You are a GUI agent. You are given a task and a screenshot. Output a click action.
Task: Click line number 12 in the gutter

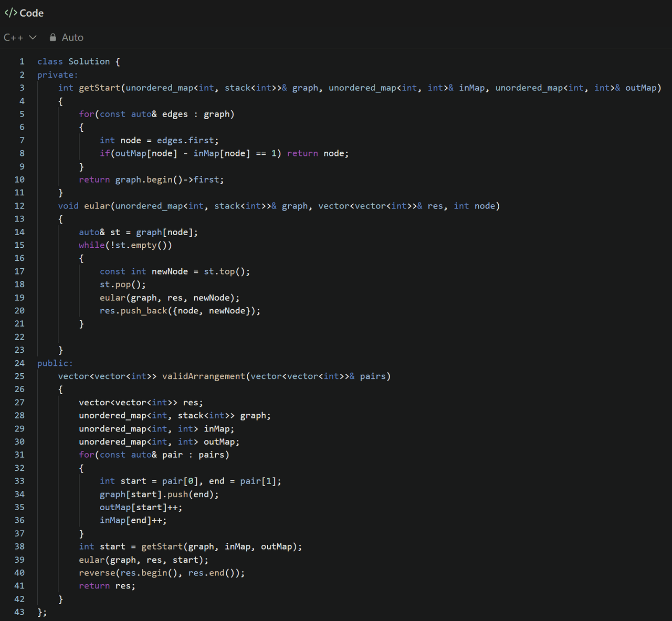coord(19,206)
